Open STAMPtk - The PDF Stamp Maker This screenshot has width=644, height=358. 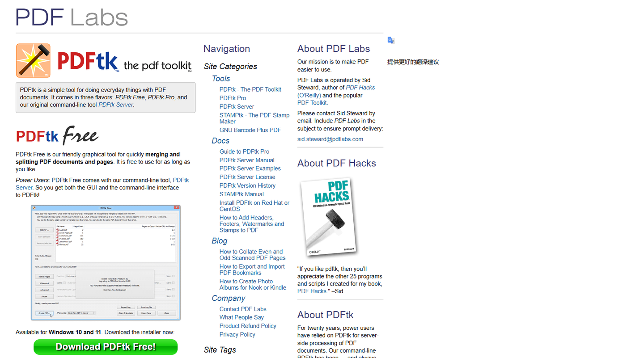[x=254, y=118]
